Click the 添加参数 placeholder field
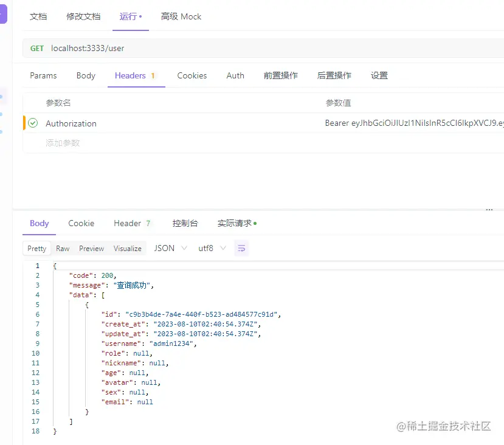Image resolution: width=504 pixels, height=445 pixels. point(63,143)
